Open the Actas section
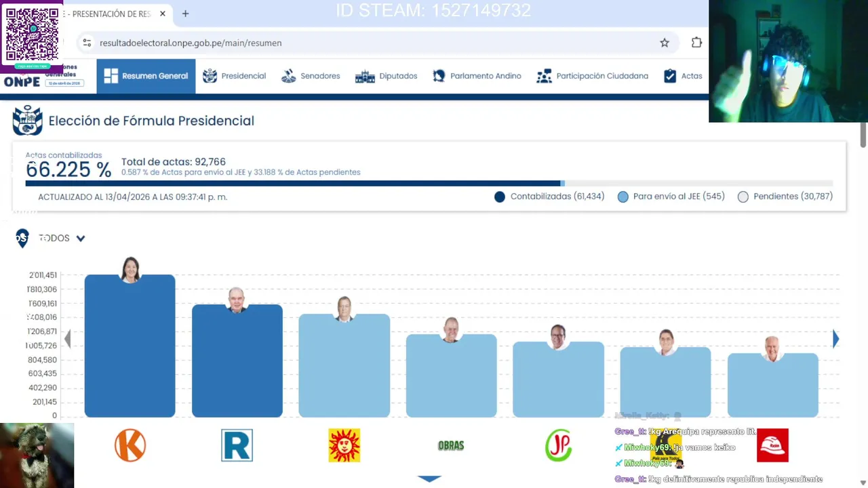 [x=682, y=76]
